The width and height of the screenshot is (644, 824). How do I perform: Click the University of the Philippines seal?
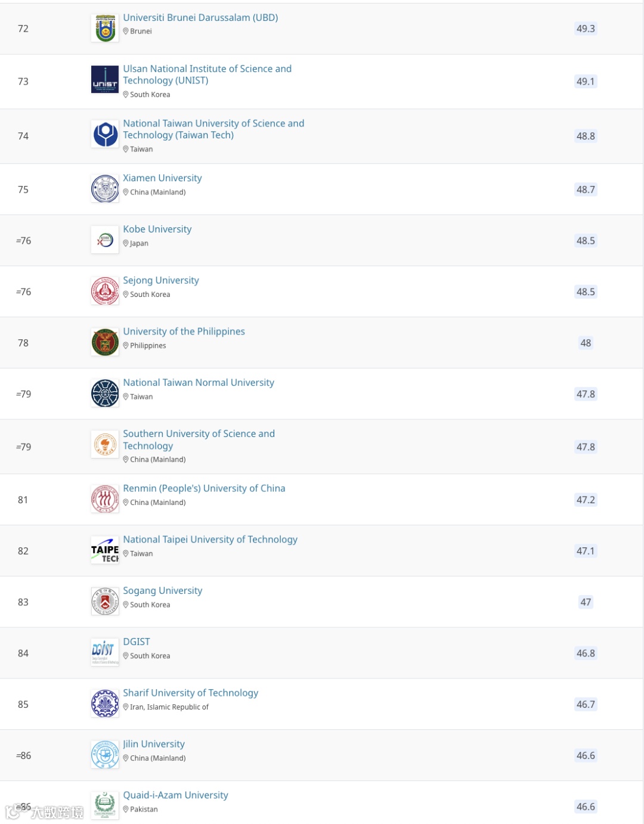(105, 342)
